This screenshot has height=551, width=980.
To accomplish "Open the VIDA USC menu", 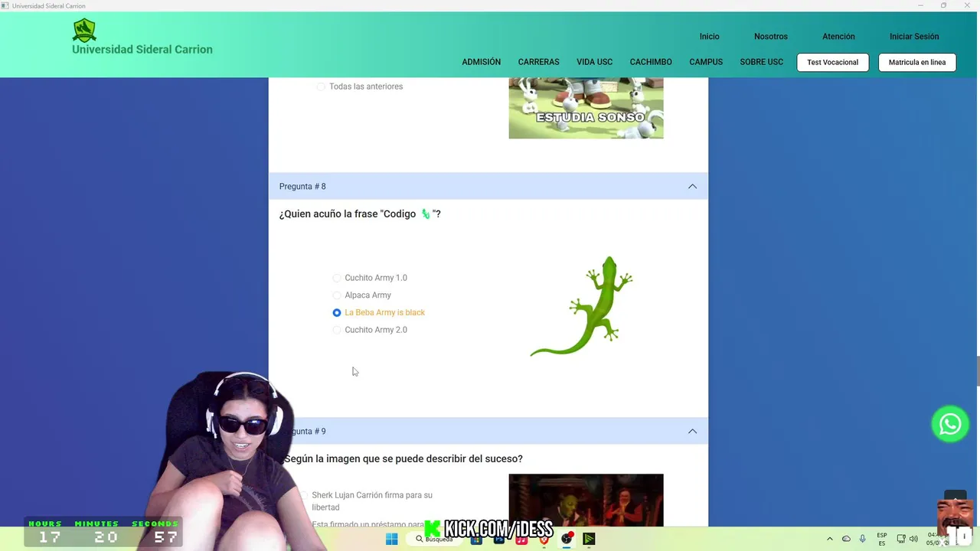I will pos(595,62).
